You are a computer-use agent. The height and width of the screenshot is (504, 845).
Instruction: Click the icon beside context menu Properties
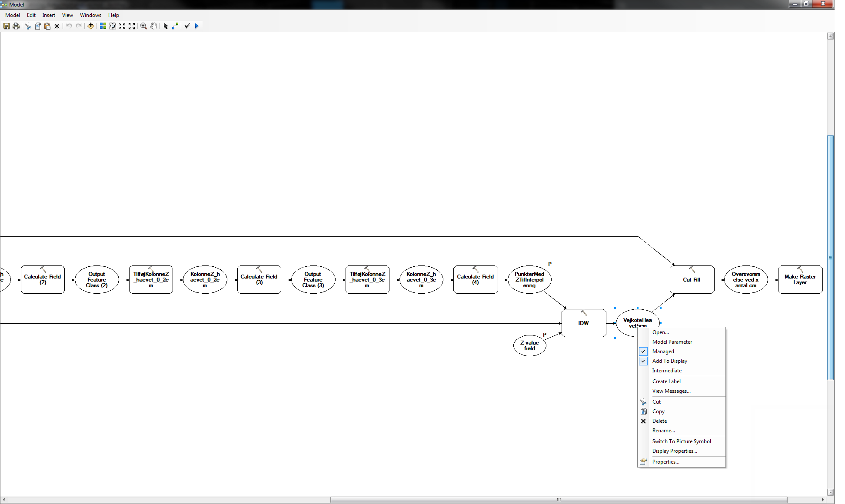[643, 462]
